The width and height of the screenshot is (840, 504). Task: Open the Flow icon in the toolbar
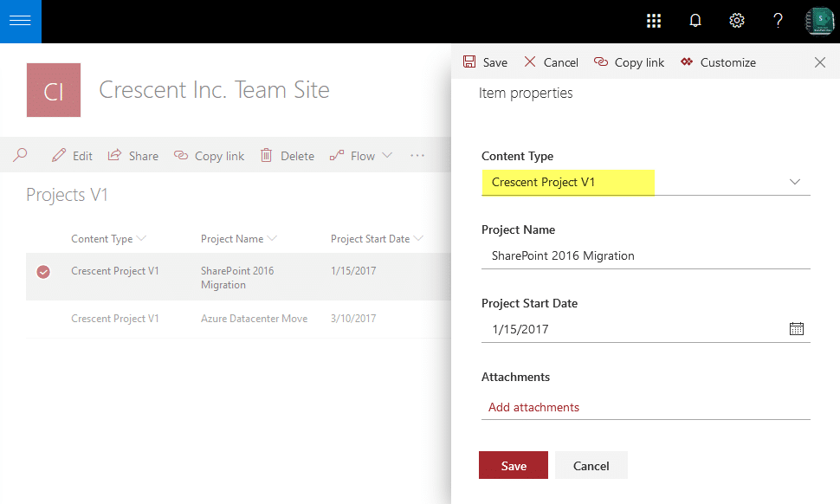click(335, 156)
